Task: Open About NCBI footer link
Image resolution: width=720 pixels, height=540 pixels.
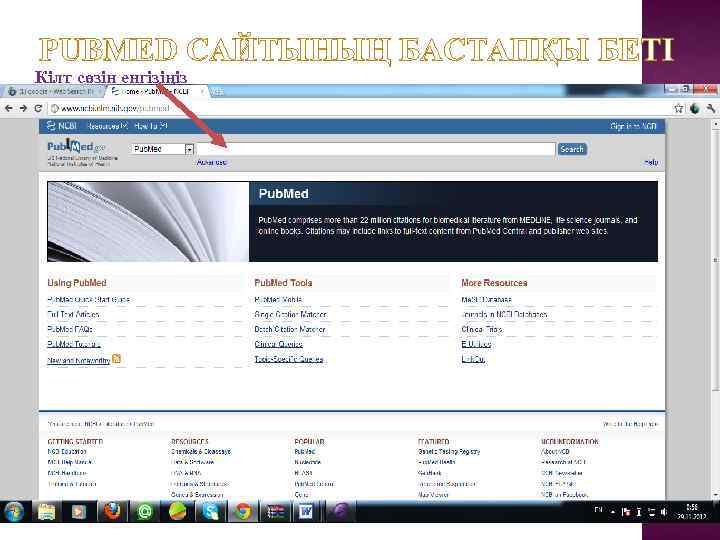Action: tap(555, 451)
